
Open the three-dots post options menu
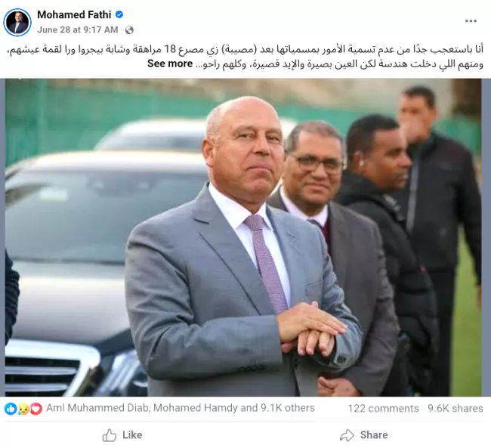tap(471, 21)
